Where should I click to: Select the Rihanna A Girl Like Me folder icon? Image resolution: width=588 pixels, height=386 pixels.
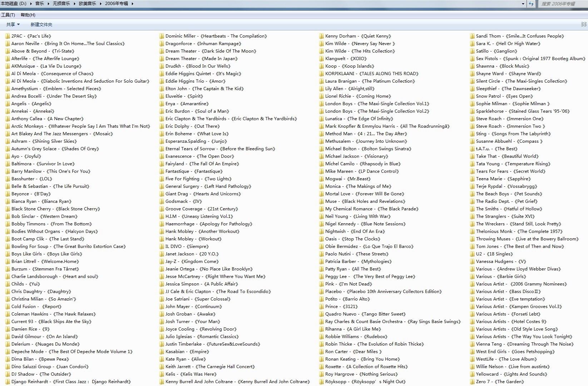click(x=321, y=329)
